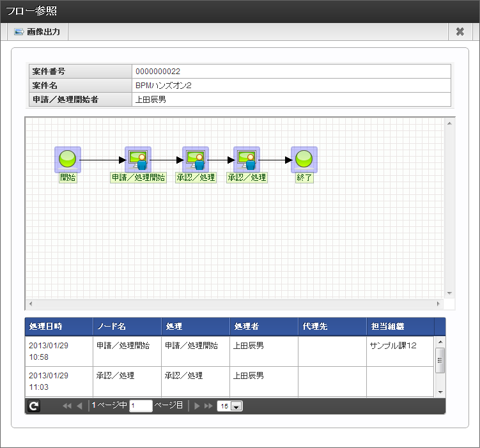The image size is (480, 448).
Task: Select the second 承認／処理 node icon
Action: [247, 160]
